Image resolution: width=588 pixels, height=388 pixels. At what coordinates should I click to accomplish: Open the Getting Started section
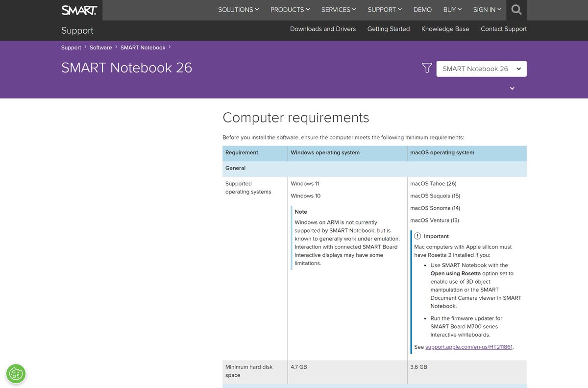[389, 29]
